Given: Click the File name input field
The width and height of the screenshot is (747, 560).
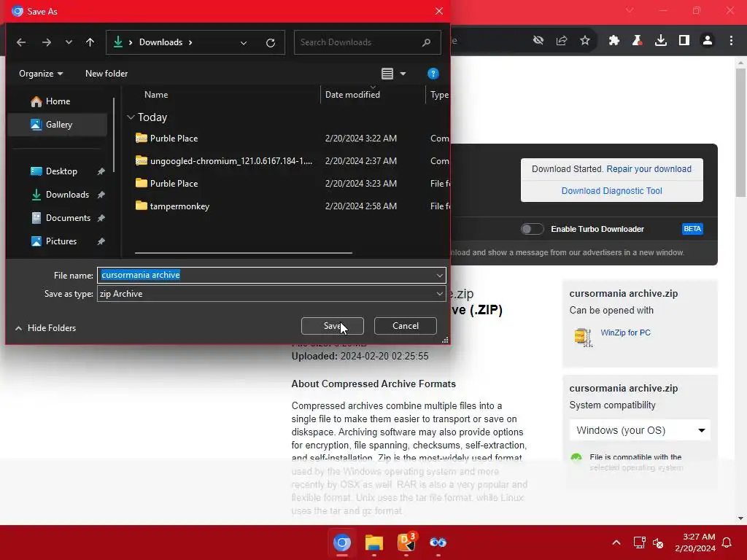Looking at the screenshot, I should [266, 275].
